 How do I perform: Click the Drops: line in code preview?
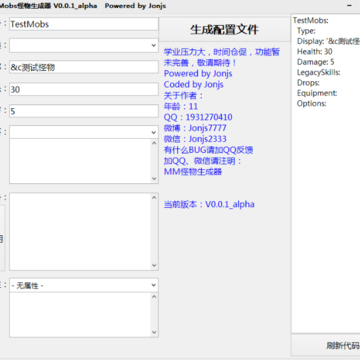(308, 83)
